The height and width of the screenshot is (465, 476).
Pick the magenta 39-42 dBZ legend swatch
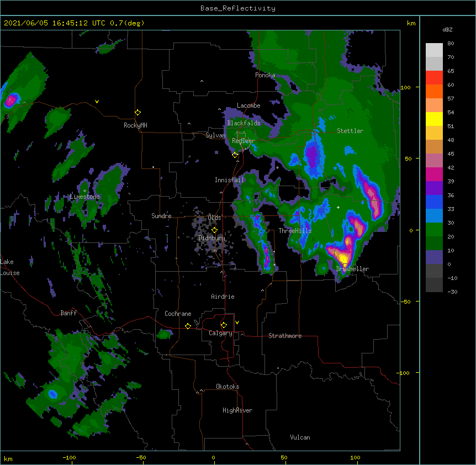(x=434, y=174)
